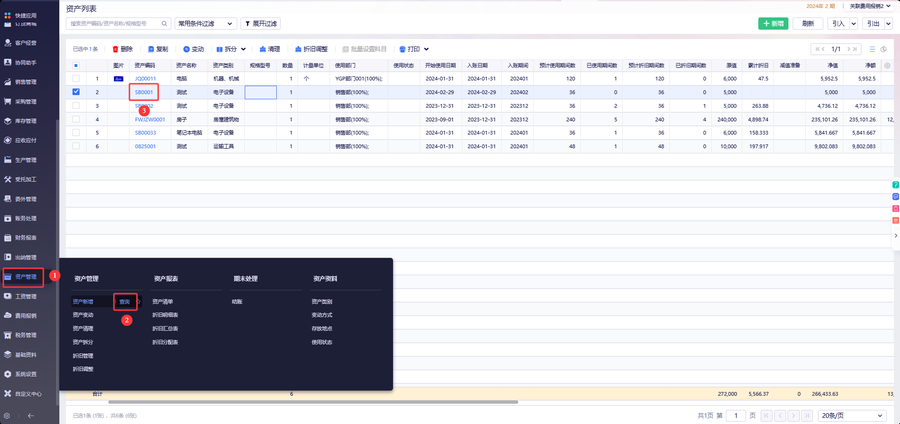Image resolution: width=900 pixels, height=424 pixels.
Task: Click the gear icon at sidebar bottom
Action: pos(7,415)
